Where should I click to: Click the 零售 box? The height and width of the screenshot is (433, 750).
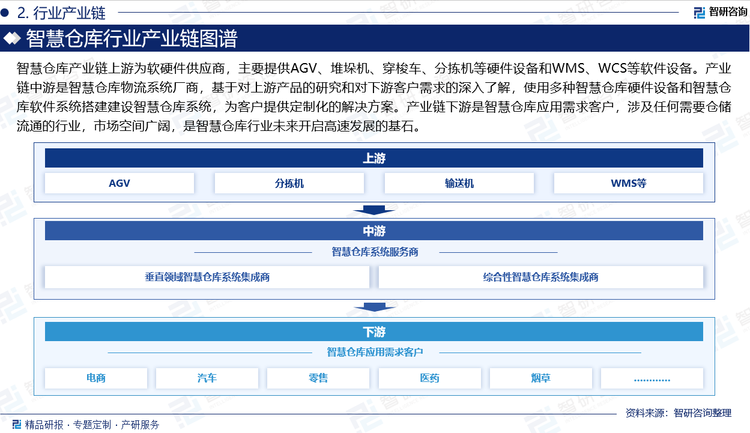coord(318,378)
